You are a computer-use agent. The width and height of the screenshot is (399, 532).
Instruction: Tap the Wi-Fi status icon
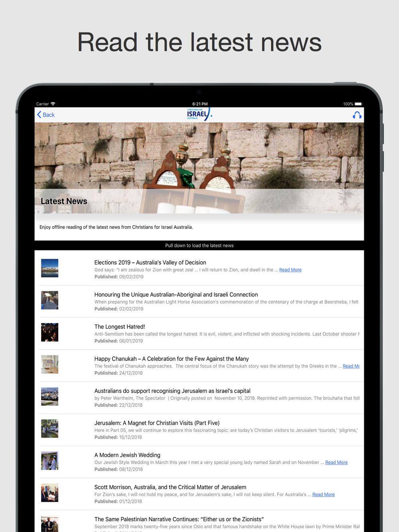(x=53, y=104)
